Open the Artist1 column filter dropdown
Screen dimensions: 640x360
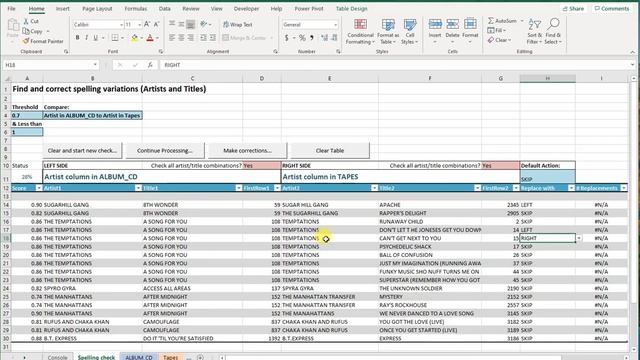(138, 188)
